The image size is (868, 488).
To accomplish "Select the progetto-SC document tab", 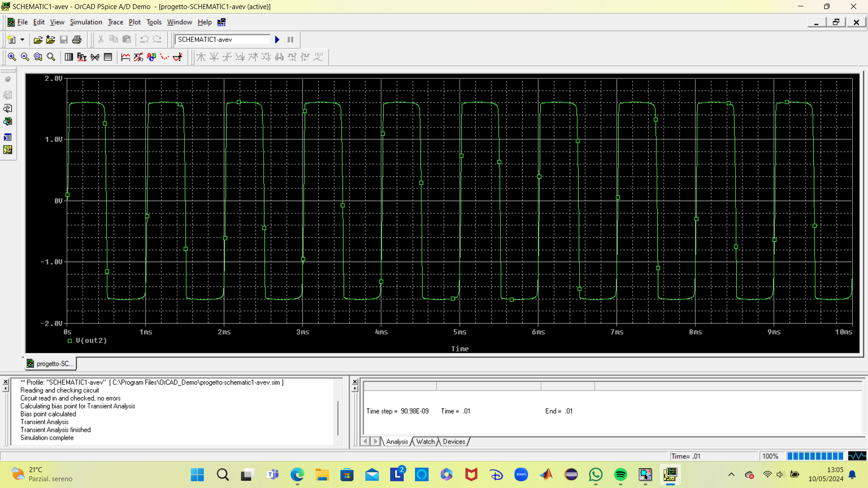I will 51,364.
